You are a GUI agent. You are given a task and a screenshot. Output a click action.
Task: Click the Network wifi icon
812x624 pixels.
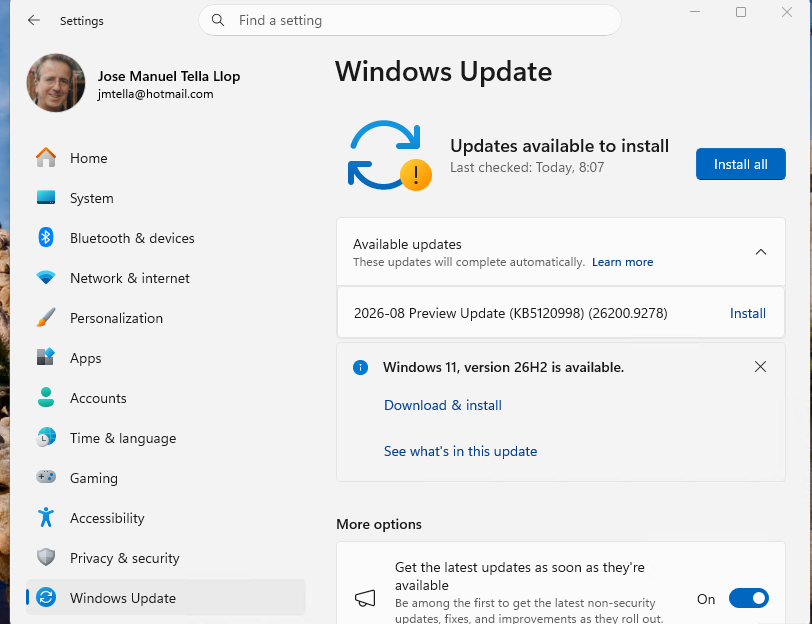[46, 278]
